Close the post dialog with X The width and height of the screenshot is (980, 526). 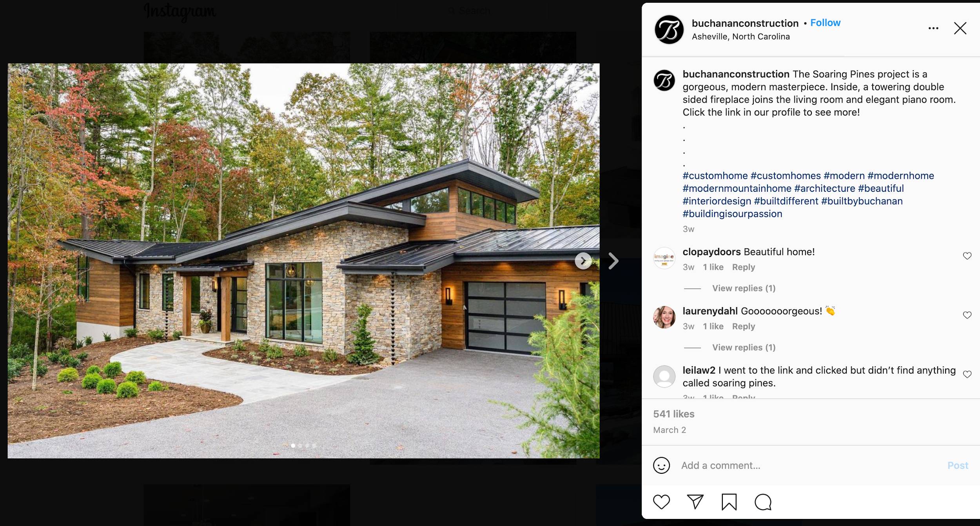click(x=960, y=28)
